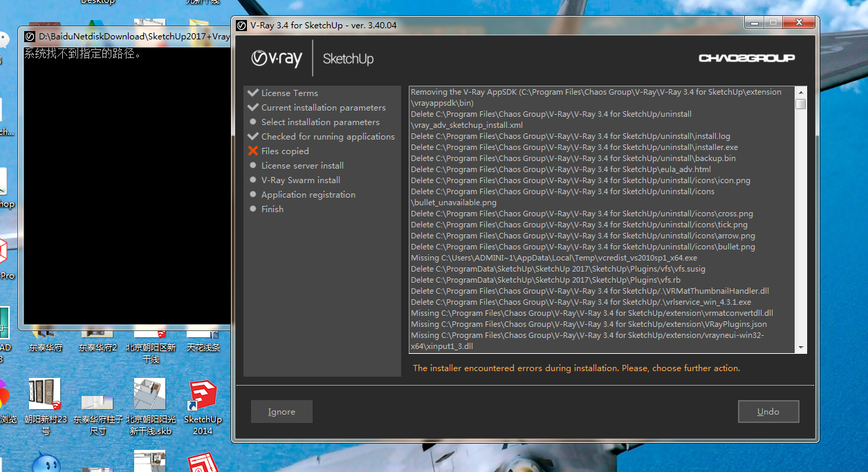Select the Application registration step
Viewport: 868px width, 472px height.
pos(308,194)
